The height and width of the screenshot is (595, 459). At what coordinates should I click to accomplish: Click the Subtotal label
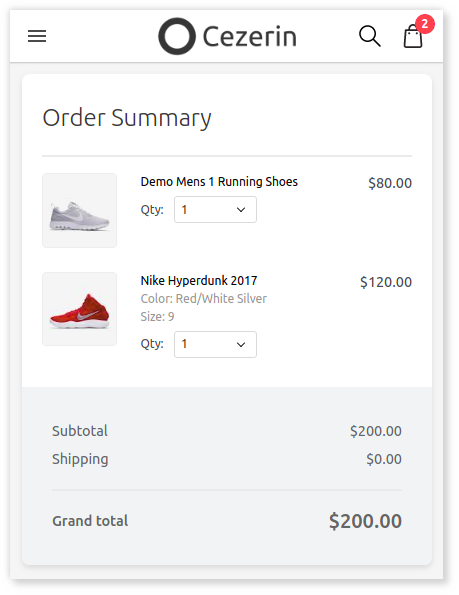[80, 431]
